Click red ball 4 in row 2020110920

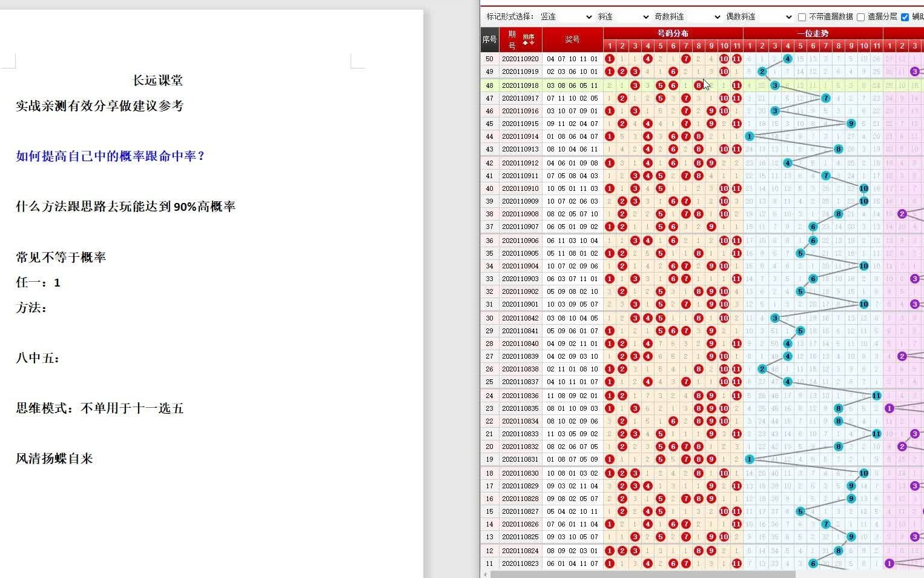[x=647, y=59]
